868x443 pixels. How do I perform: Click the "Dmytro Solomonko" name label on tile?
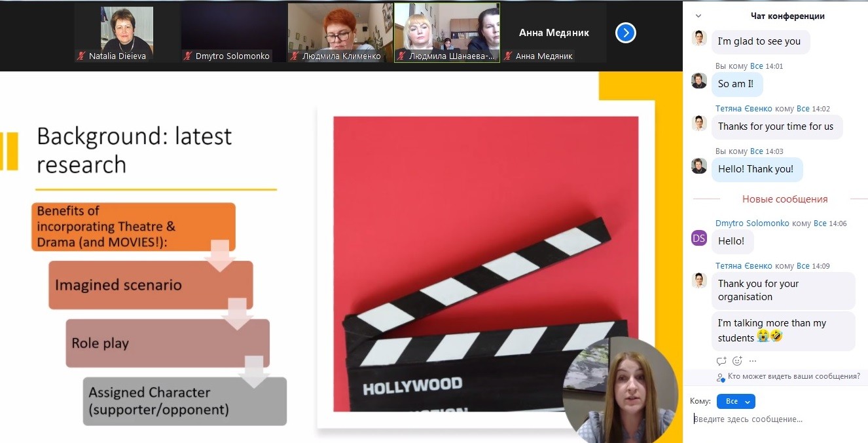point(232,56)
